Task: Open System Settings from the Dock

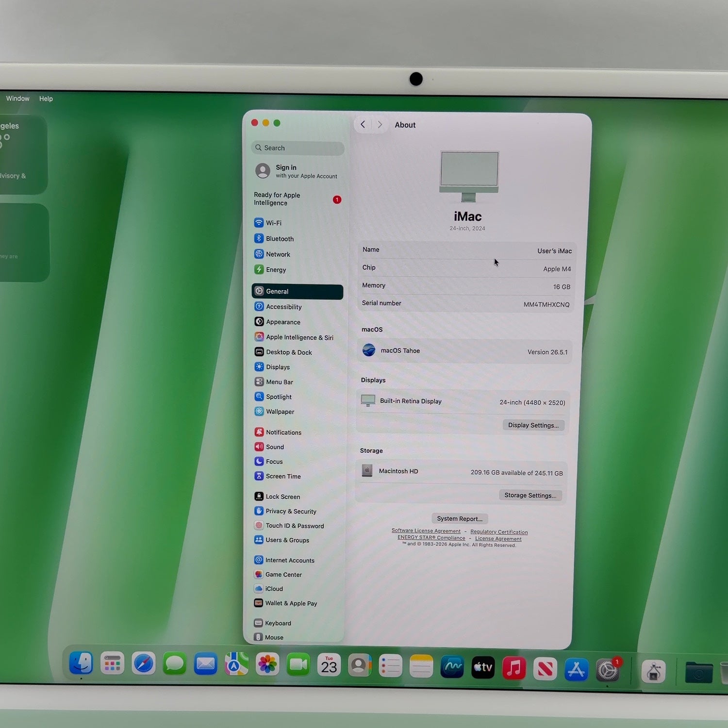Action: tap(607, 671)
